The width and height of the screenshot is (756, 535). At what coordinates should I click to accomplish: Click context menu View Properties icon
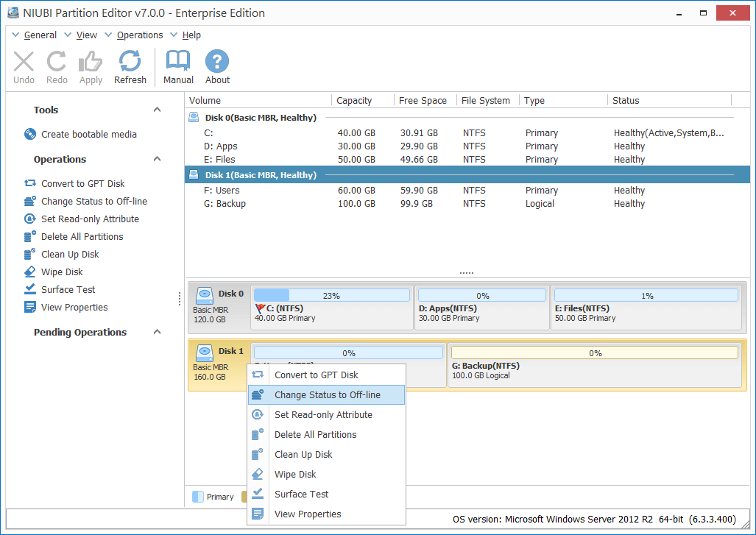258,514
